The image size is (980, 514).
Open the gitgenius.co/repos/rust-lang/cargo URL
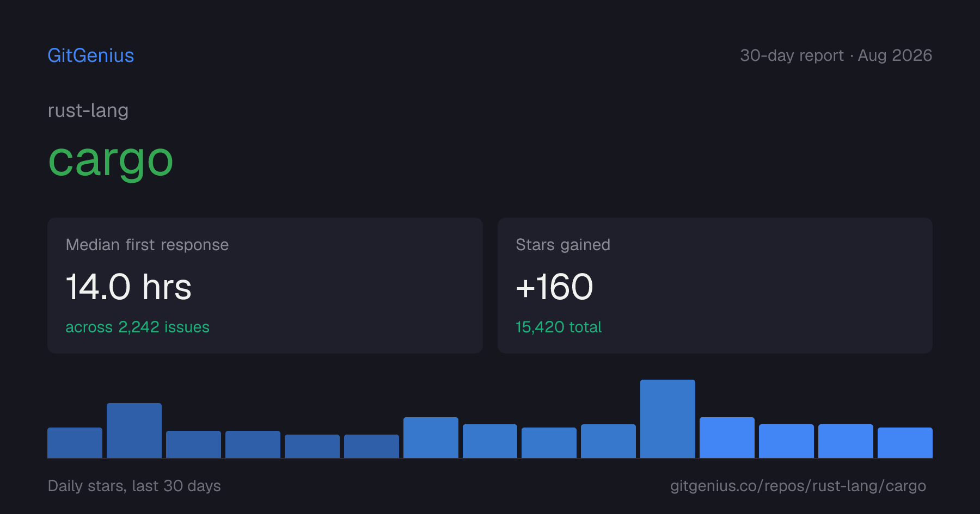798,486
